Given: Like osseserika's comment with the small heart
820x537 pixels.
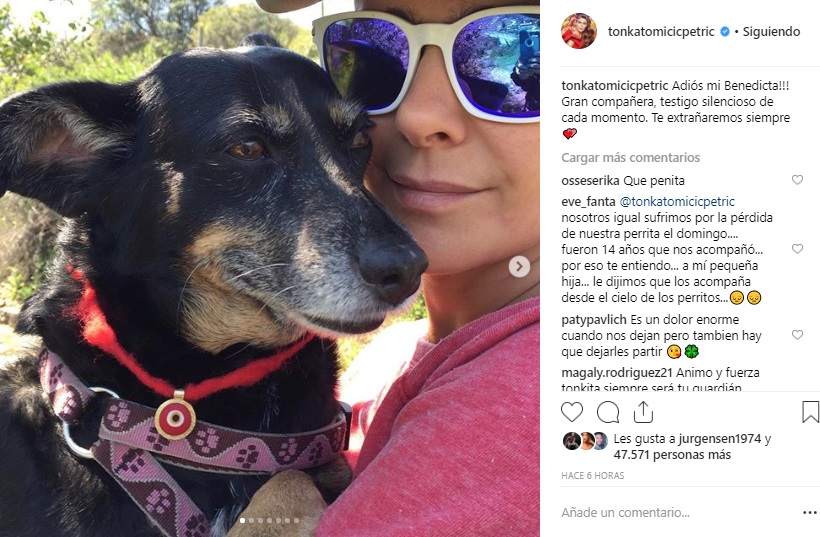Looking at the screenshot, I should pos(797,180).
